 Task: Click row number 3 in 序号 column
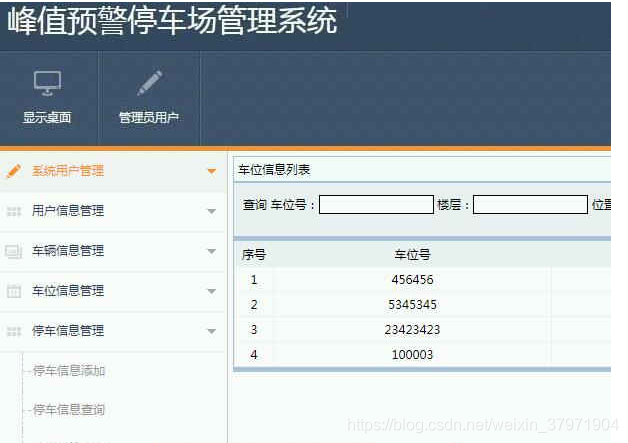(x=254, y=330)
